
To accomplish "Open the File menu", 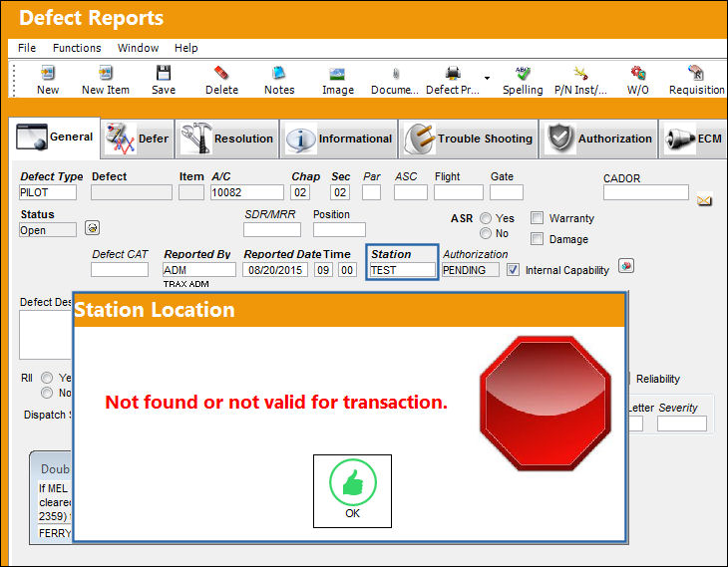I will [x=27, y=48].
